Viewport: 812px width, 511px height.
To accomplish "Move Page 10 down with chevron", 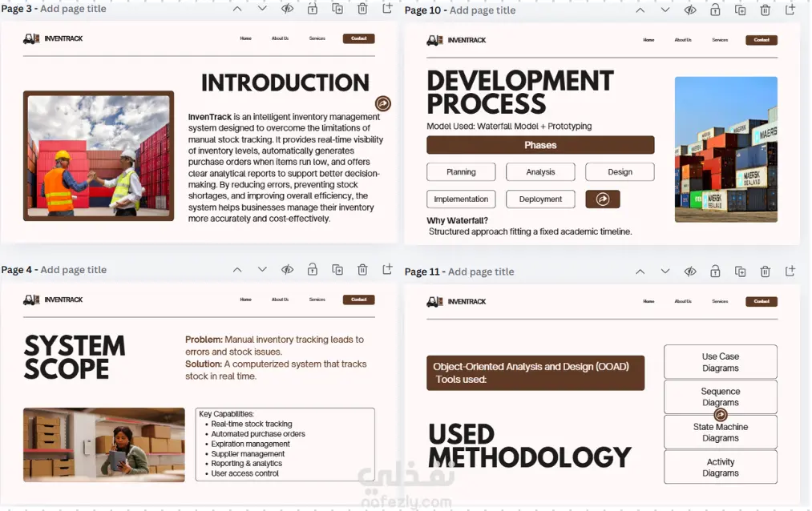I will (665, 10).
